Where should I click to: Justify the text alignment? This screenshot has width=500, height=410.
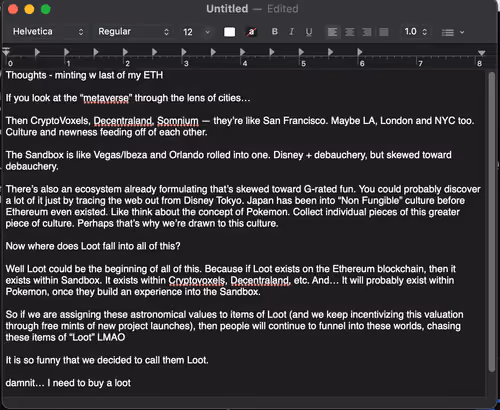(384, 32)
